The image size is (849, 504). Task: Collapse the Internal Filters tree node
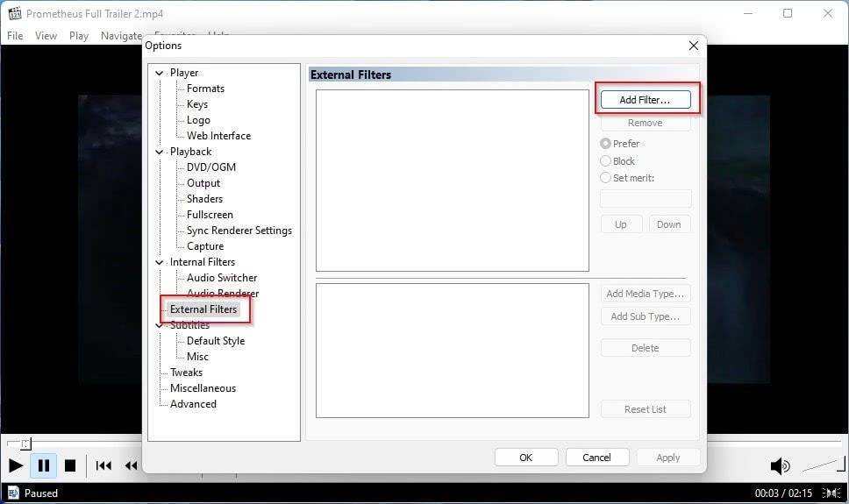pos(160,262)
